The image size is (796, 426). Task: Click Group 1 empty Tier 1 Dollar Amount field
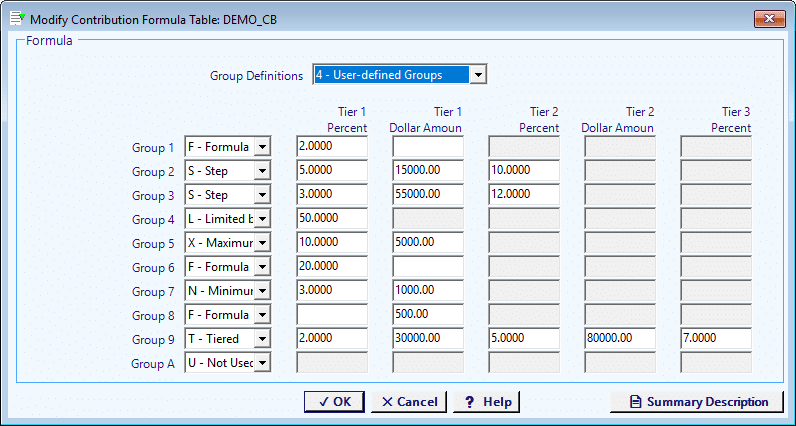click(x=428, y=147)
